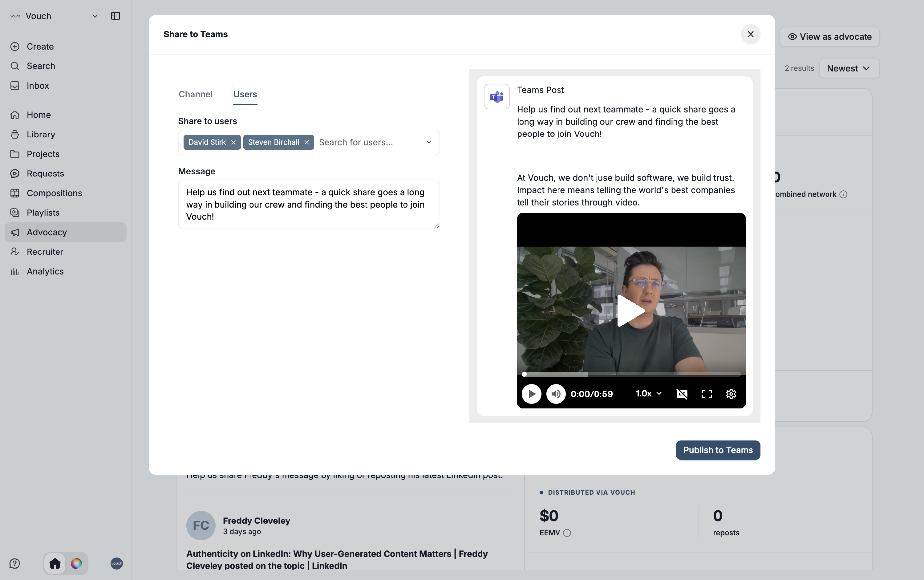Open the Newest sort dropdown
The width and height of the screenshot is (924, 580).
tap(849, 68)
